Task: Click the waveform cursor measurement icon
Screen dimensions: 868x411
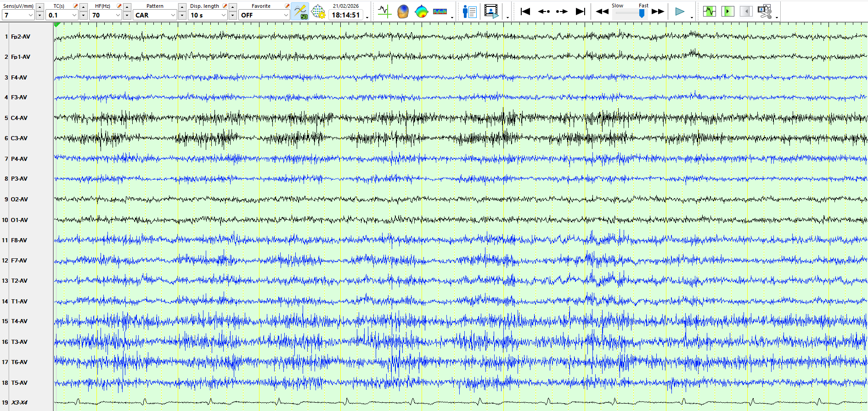Action: 384,11
